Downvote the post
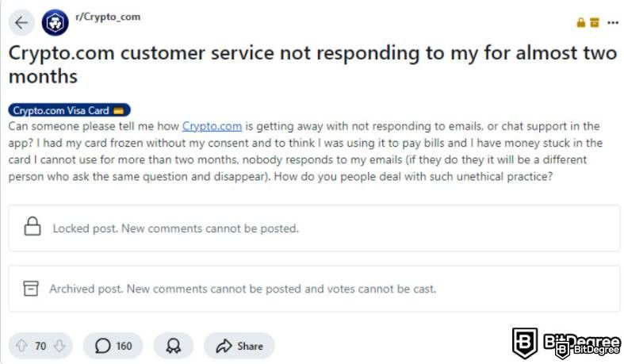Screen dimensions: 624x364 59,346
